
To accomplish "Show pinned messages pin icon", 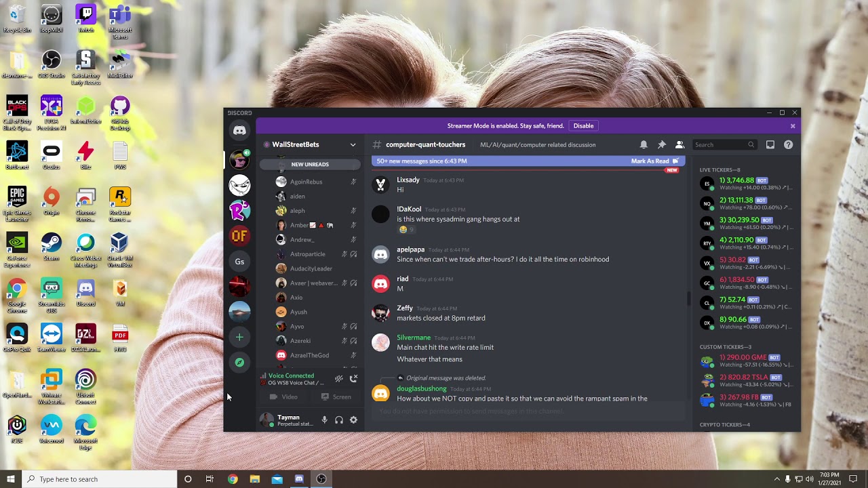I will pyautogui.click(x=662, y=144).
